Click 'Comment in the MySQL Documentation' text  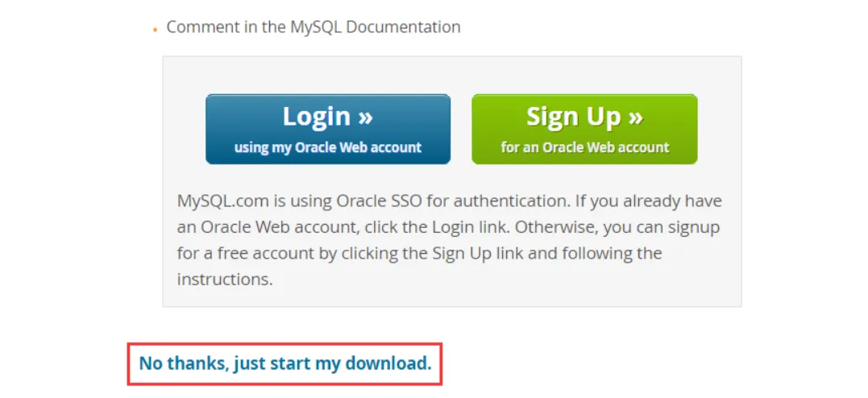click(314, 27)
